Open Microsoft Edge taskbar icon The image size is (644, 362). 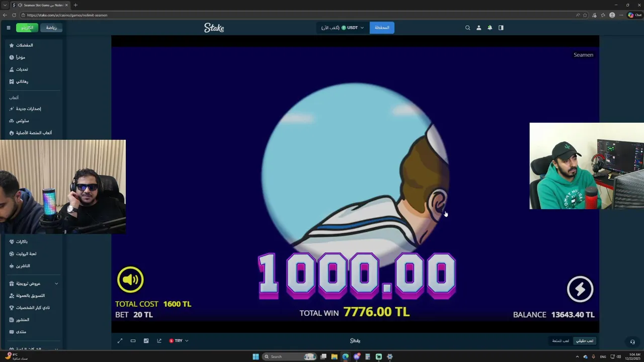[345, 356]
